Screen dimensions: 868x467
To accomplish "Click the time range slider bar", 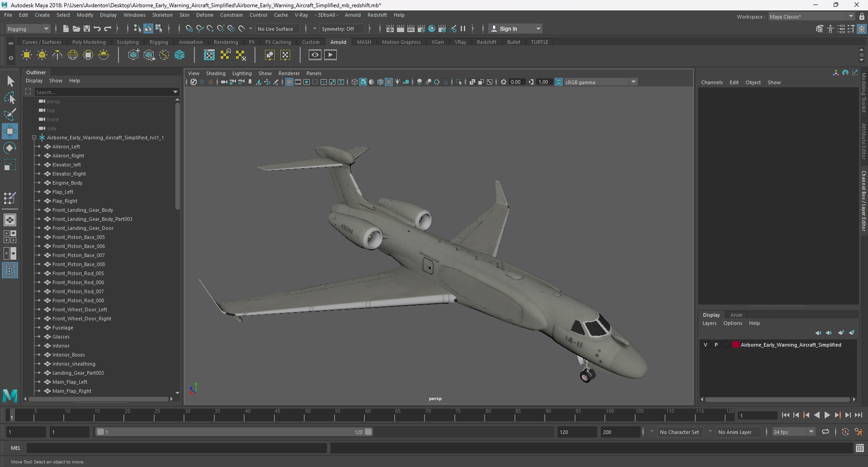I will pos(234,432).
